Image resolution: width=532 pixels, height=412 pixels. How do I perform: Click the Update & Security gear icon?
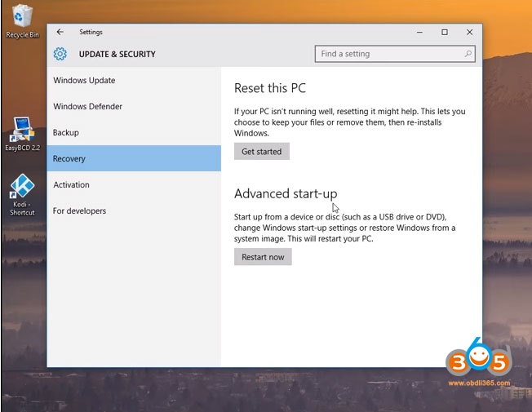(x=60, y=54)
